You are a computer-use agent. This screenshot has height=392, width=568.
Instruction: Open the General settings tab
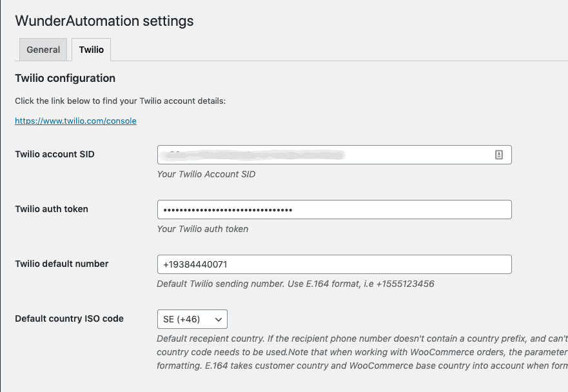click(x=43, y=50)
